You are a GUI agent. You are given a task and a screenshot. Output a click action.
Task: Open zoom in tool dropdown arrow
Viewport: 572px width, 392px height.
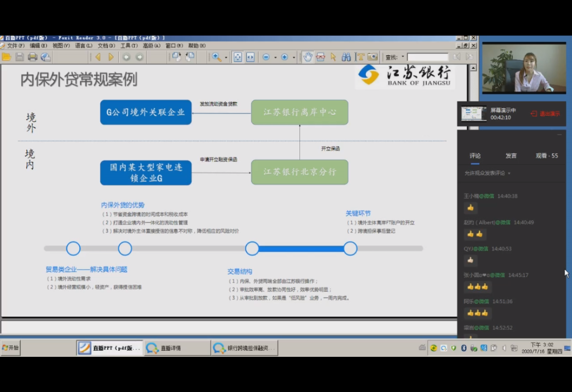pyautogui.click(x=226, y=58)
